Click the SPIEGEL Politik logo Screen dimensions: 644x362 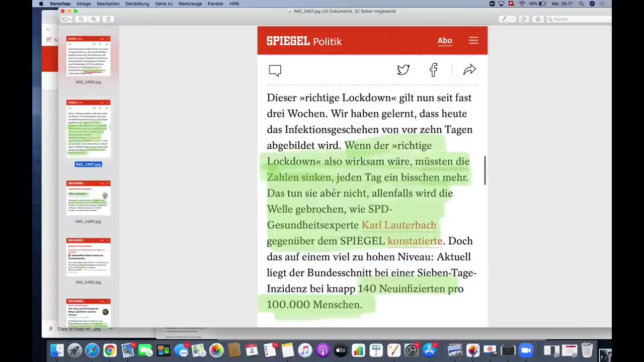coord(304,41)
